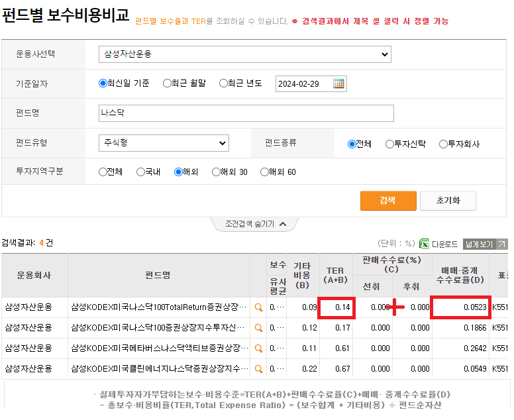514x420 pixels.
Task: Select 최신일 기준 radio button
Action: [103, 83]
